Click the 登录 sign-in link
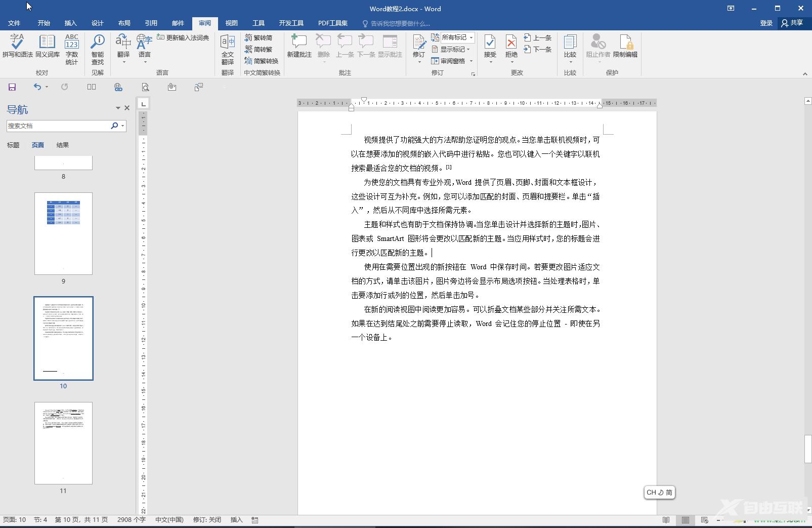 [x=766, y=23]
